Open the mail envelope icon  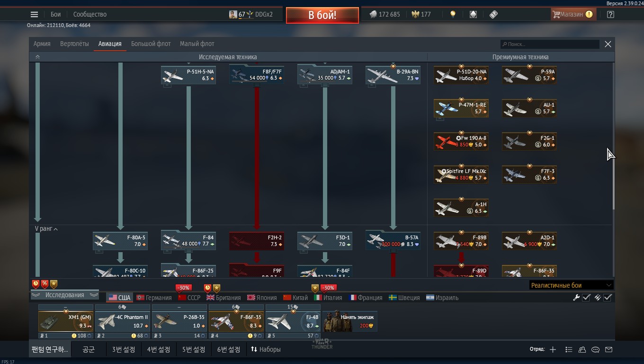click(608, 349)
